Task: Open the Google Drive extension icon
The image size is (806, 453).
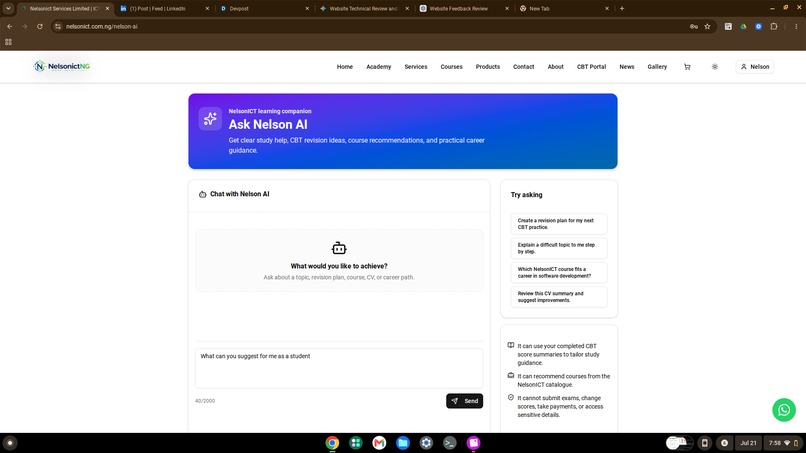Action: point(743,26)
